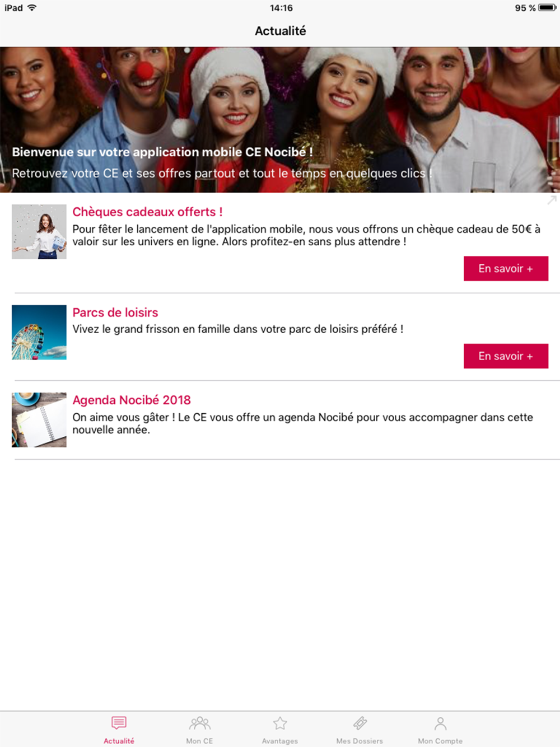Tap the Wi-Fi status icon

click(x=32, y=8)
